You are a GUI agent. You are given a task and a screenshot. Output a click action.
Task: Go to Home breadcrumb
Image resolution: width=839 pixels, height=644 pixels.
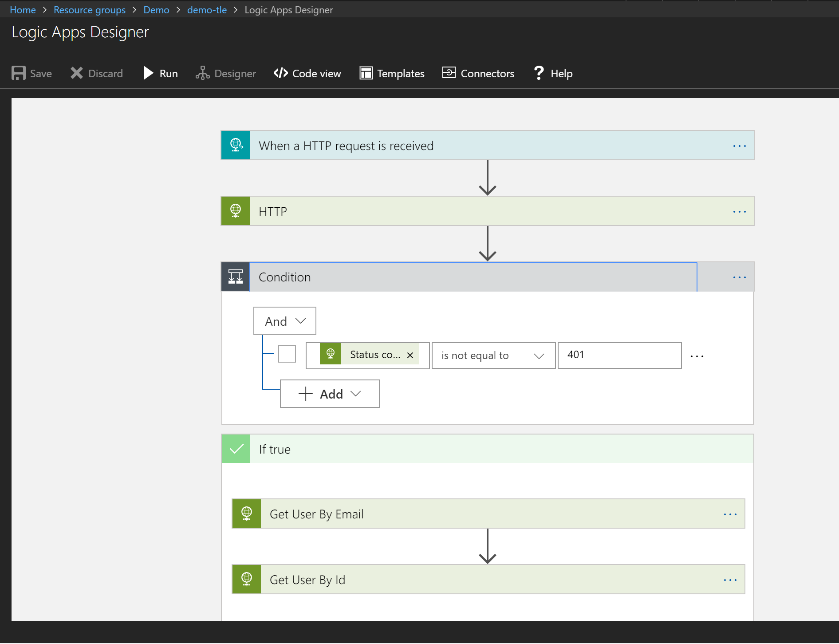pyautogui.click(x=23, y=10)
